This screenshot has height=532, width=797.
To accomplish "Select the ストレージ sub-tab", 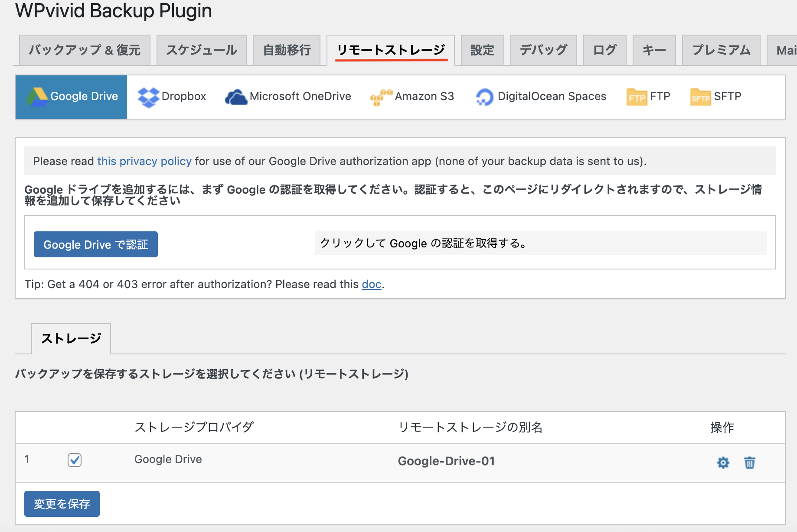I will point(71,338).
